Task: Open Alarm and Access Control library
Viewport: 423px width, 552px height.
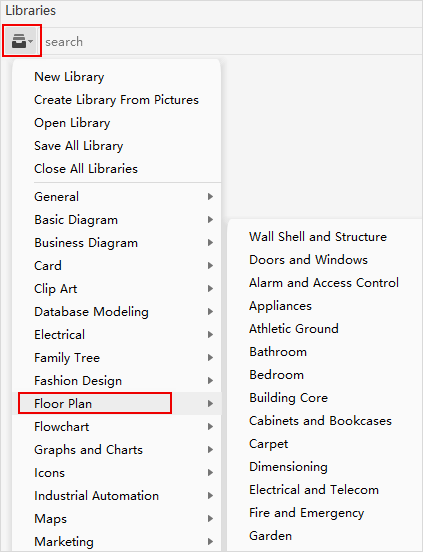Action: click(324, 283)
